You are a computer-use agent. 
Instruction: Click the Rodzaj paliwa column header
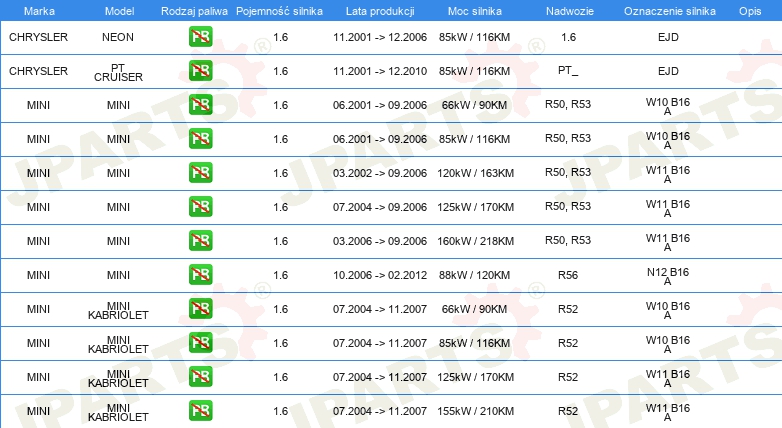(194, 11)
